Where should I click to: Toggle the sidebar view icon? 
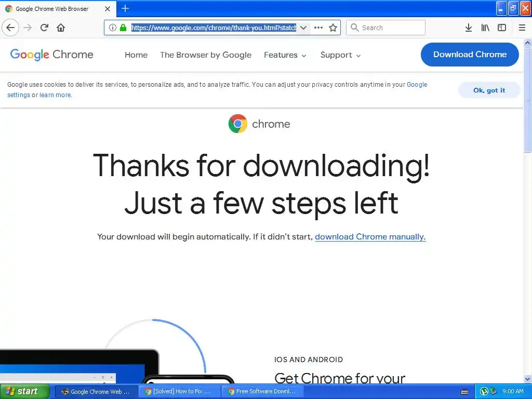(502, 28)
